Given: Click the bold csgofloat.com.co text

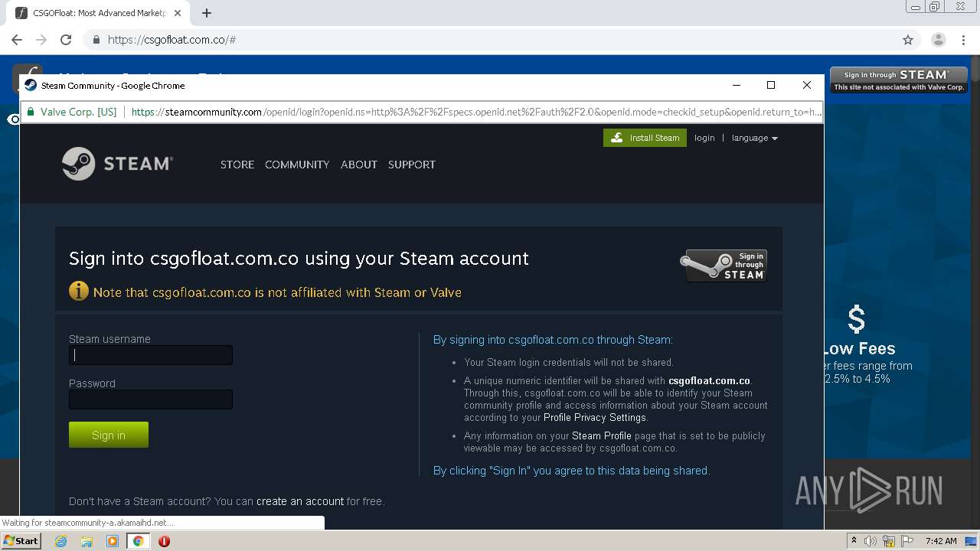Looking at the screenshot, I should coord(709,380).
